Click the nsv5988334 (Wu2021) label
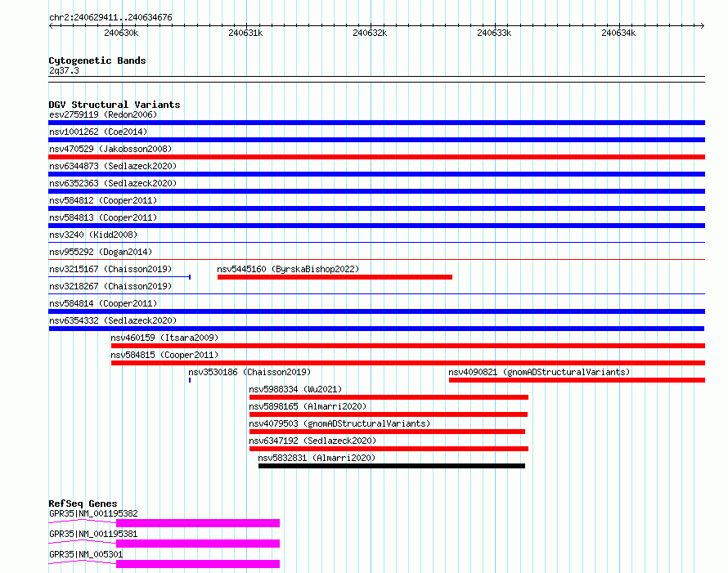The width and height of the screenshot is (728, 573). pyautogui.click(x=295, y=389)
